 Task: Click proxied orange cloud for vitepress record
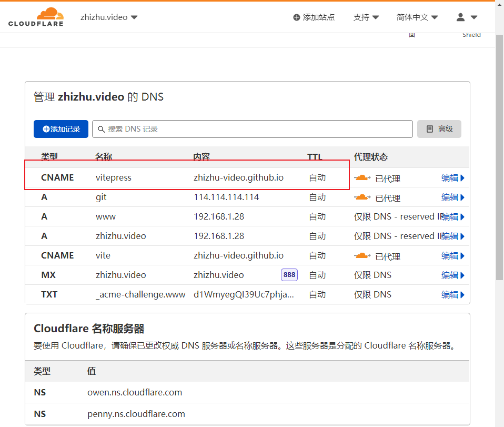click(x=362, y=177)
